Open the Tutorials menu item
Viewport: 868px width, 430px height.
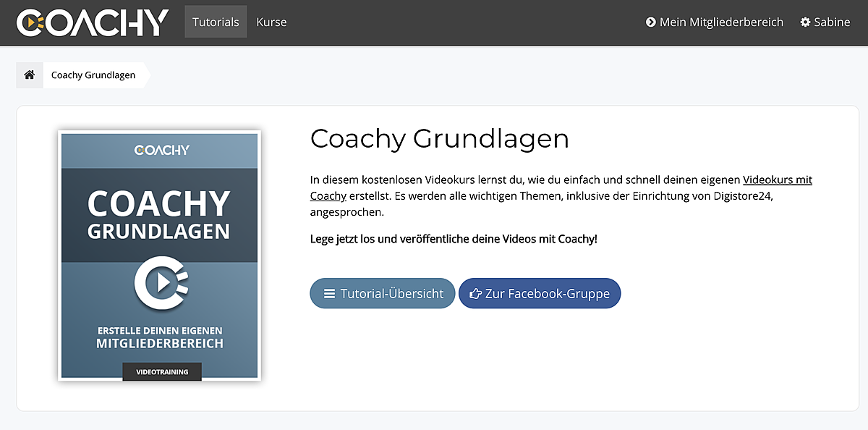pos(216,22)
